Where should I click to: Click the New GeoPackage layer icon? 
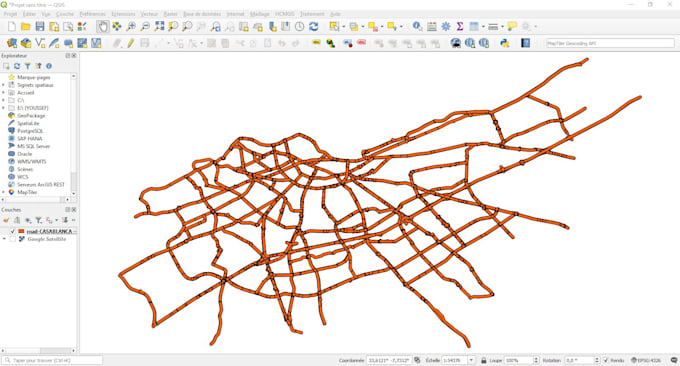point(26,43)
